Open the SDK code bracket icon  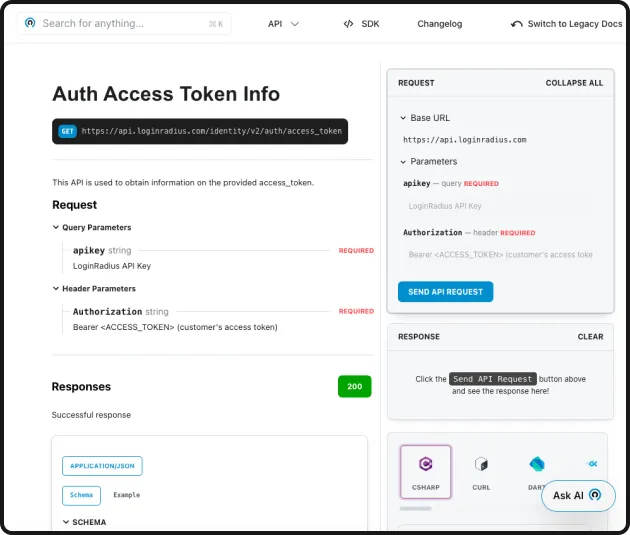click(348, 24)
